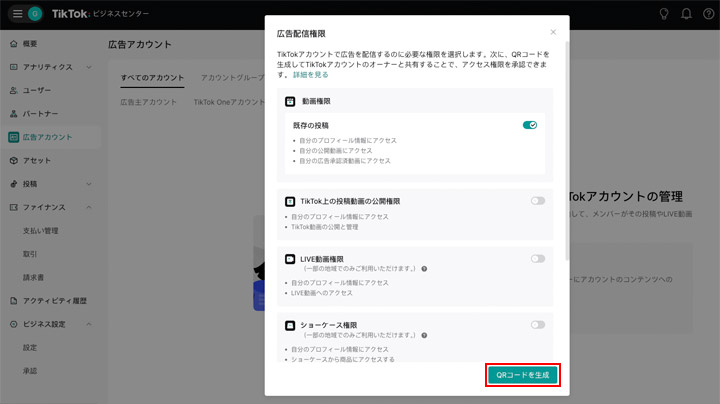The width and height of the screenshot is (720, 404).
Task: Open the lightbulb tips icon
Action: click(664, 14)
